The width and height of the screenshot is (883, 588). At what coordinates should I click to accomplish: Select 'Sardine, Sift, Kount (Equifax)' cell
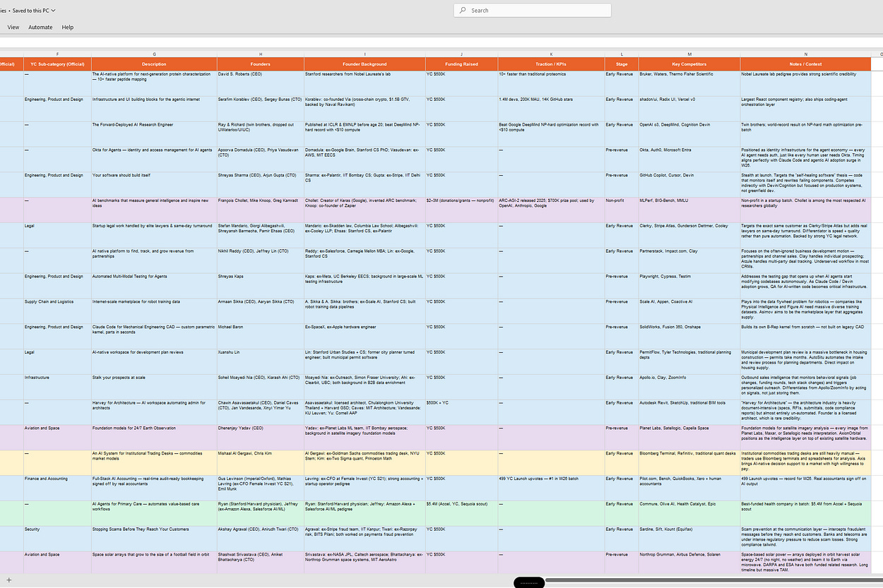tap(689, 541)
